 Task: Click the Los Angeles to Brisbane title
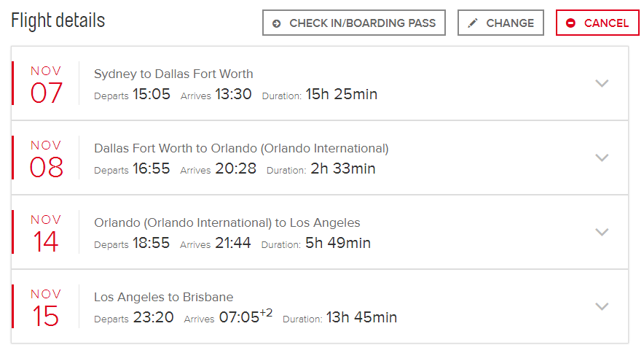[x=163, y=297]
